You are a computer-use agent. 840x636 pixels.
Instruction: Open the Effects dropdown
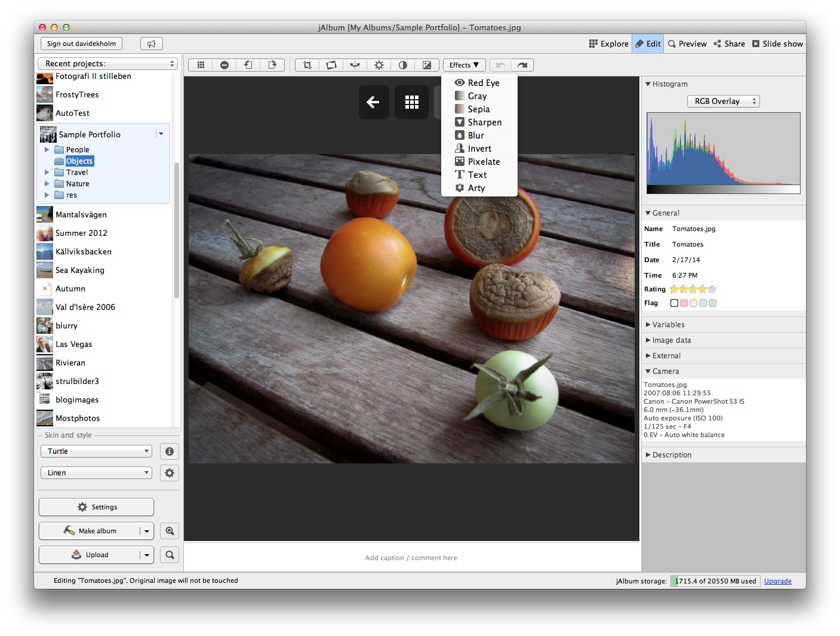[464, 65]
